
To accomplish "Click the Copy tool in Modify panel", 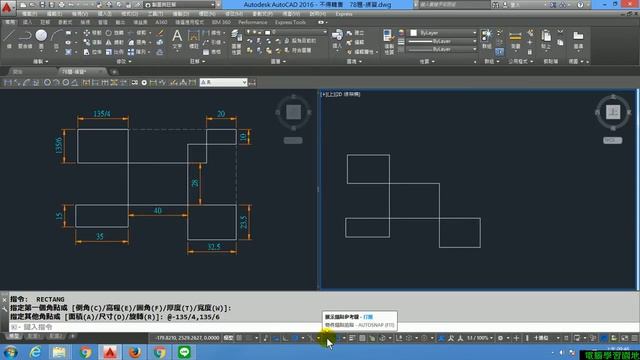I will tap(92, 42).
